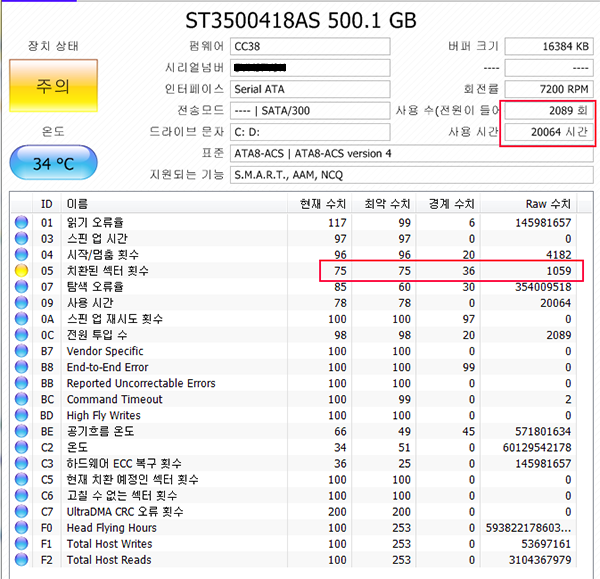600x579 pixels.
Task: Select the Head Flying Hours row name
Action: pyautogui.click(x=111, y=528)
